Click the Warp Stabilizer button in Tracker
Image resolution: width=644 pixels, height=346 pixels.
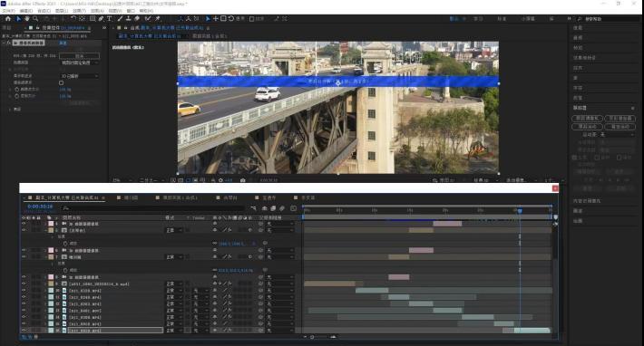tap(620, 118)
